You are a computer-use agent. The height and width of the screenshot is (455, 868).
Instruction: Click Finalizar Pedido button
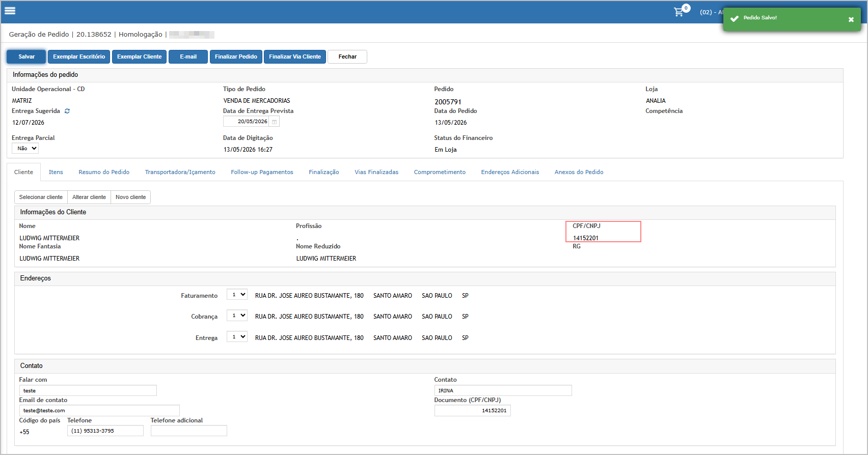(236, 56)
